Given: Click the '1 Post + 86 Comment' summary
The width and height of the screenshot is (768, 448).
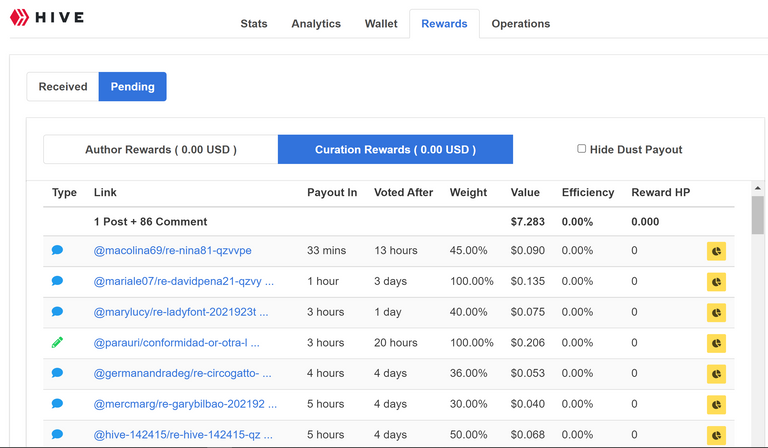Looking at the screenshot, I should click(150, 222).
